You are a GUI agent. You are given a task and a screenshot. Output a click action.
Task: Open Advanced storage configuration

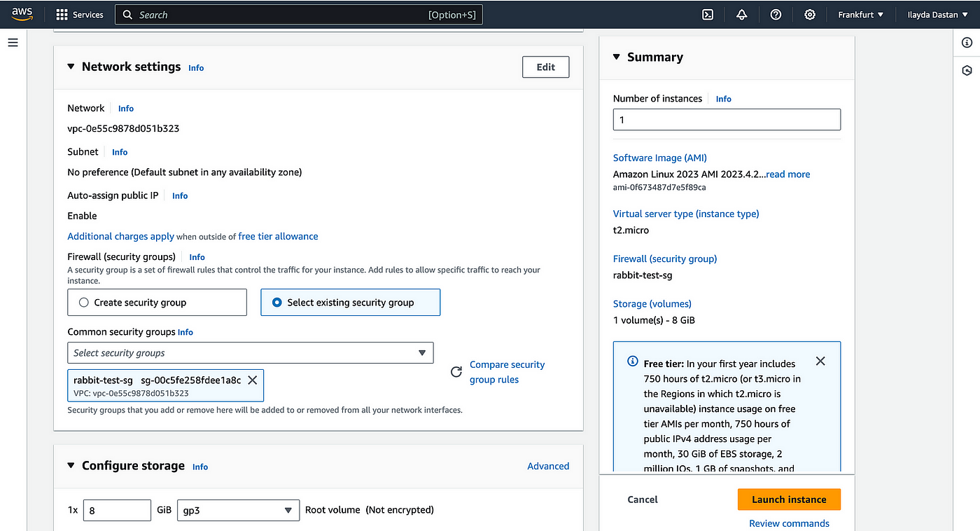coord(548,466)
